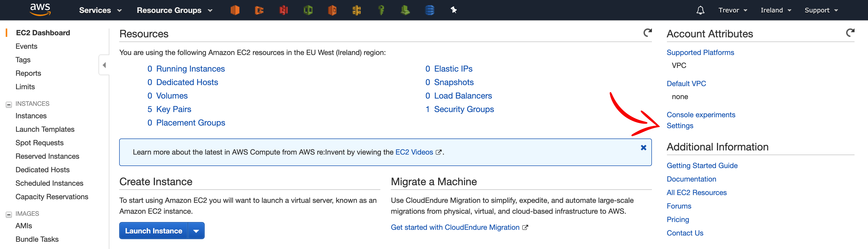868x249 pixels.
Task: Select EC2 Dashboard in the sidebar
Action: pos(43,33)
